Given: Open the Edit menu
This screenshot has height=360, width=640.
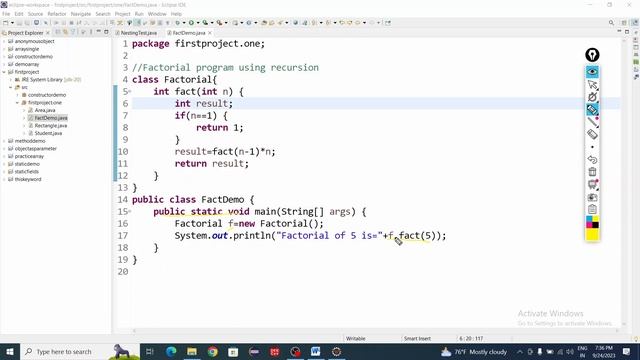Looking at the screenshot, I should [19, 14].
